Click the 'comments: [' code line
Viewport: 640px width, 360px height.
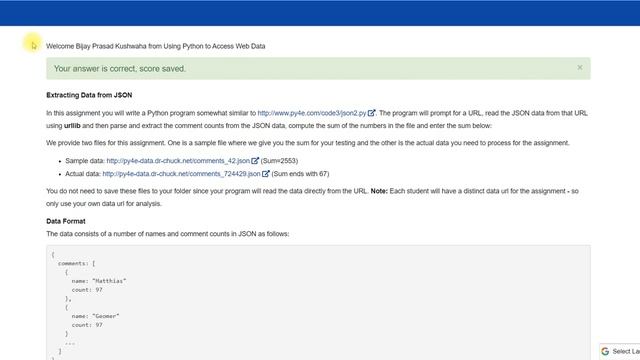point(76,263)
